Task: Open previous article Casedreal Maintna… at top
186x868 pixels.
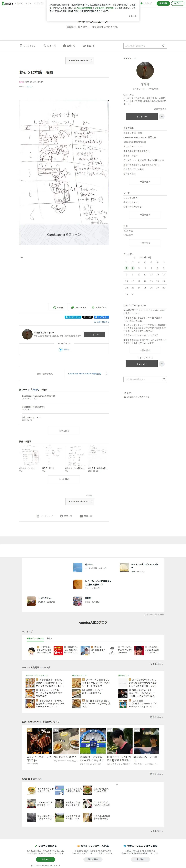Action: [80, 61]
